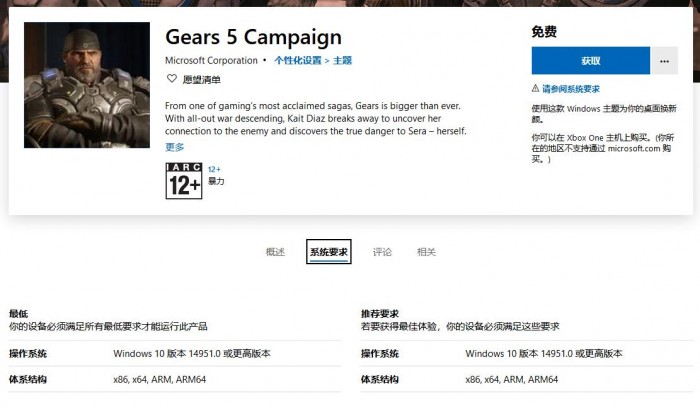Expand the description with 更多

point(174,147)
